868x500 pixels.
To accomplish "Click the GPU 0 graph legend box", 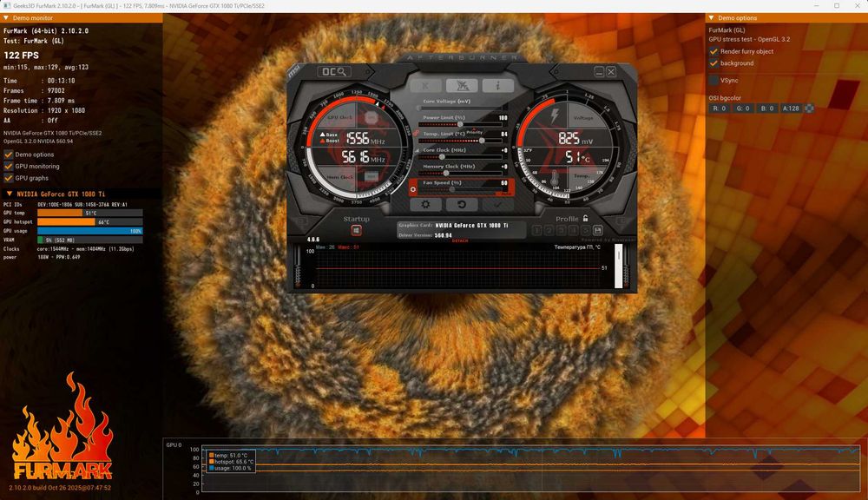I will [231, 462].
